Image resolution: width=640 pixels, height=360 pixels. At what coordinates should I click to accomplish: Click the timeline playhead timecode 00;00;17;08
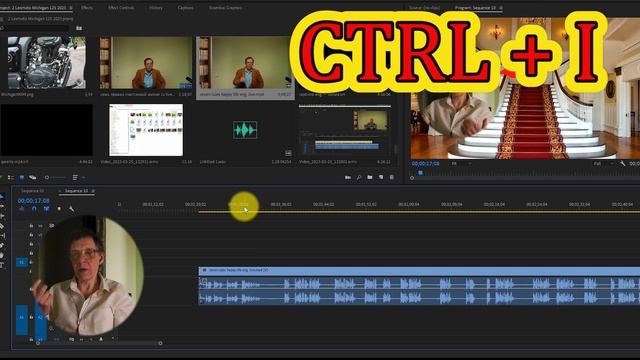pyautogui.click(x=33, y=201)
